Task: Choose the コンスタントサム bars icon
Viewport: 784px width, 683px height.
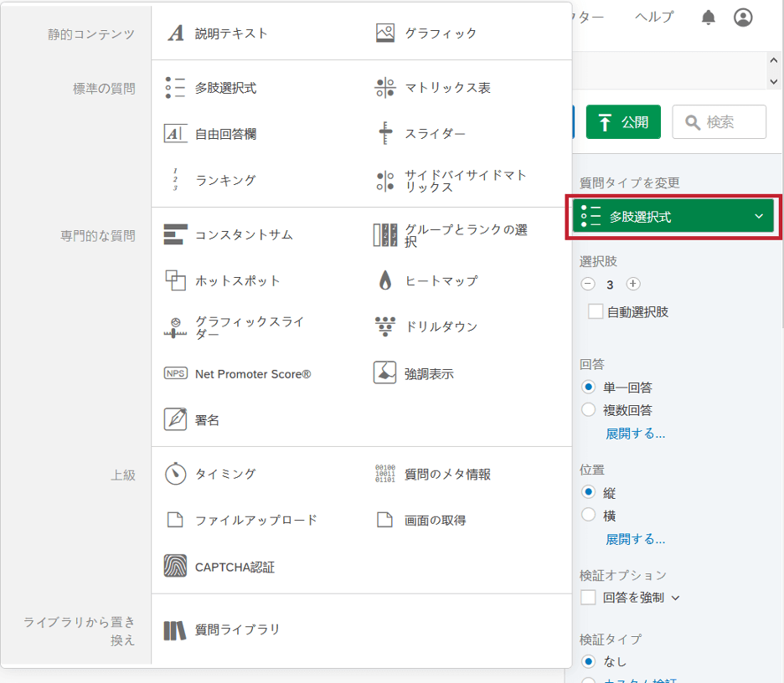Action: pos(176,235)
